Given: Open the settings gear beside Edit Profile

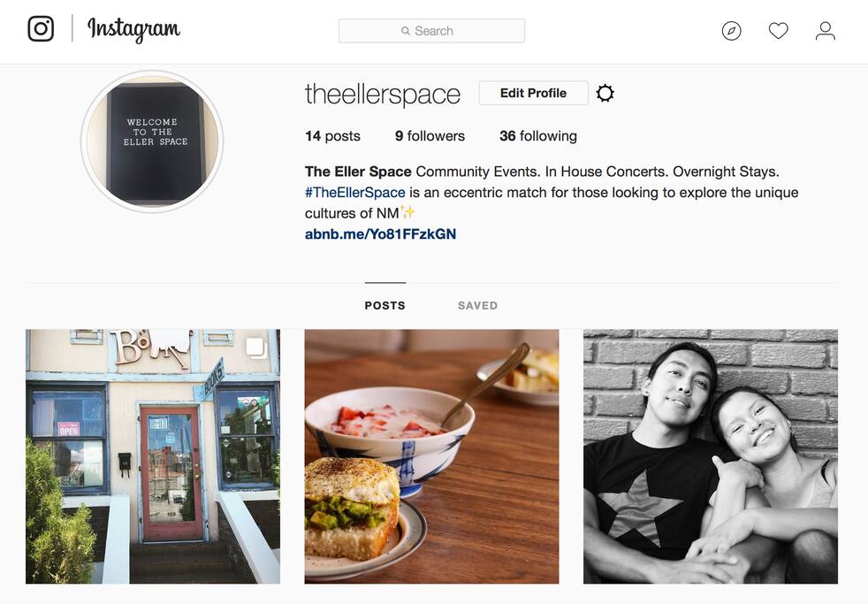Looking at the screenshot, I should (x=605, y=93).
